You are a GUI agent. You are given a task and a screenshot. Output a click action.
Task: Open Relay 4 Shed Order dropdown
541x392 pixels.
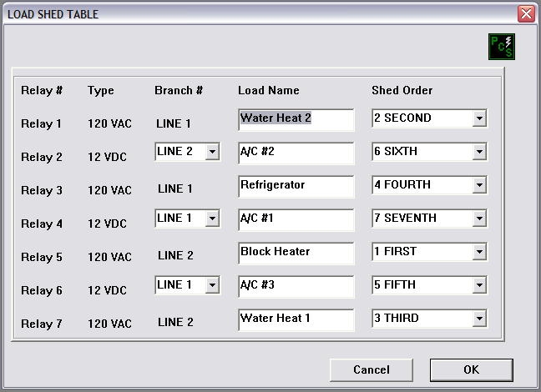pos(479,219)
